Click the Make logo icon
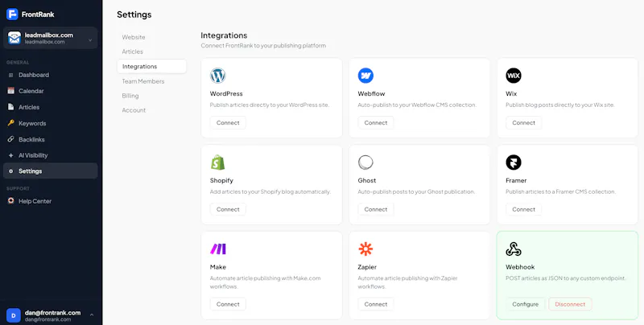This screenshot has height=325, width=644. tap(217, 249)
